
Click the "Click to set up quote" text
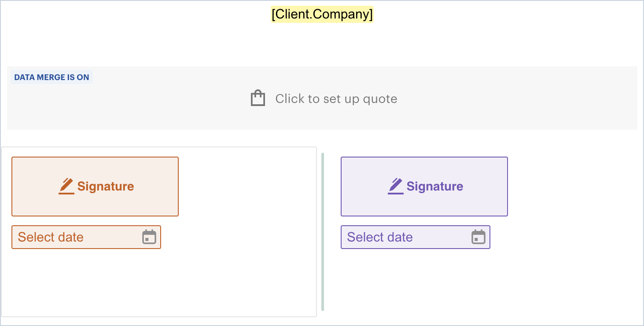coord(336,99)
